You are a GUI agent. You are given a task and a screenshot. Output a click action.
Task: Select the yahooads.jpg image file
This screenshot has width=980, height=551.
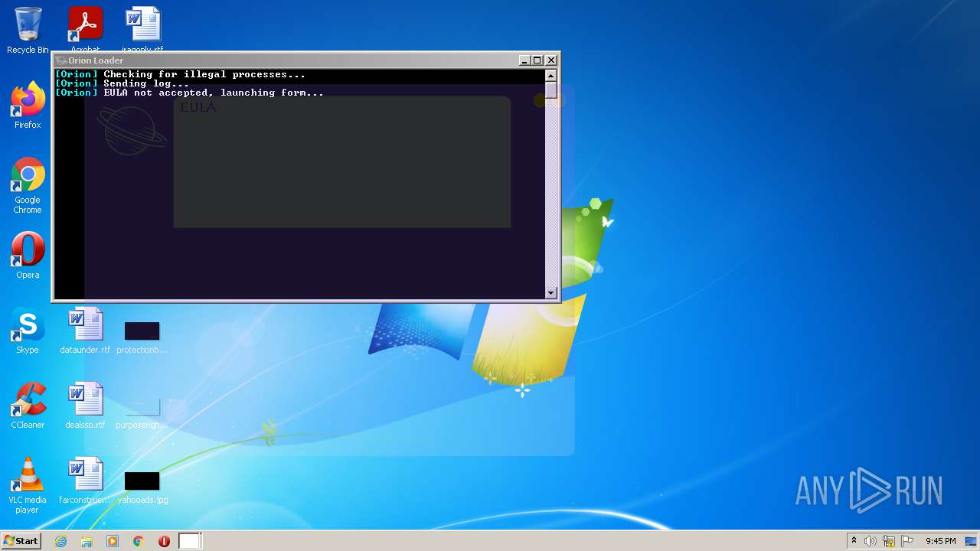pyautogui.click(x=142, y=487)
